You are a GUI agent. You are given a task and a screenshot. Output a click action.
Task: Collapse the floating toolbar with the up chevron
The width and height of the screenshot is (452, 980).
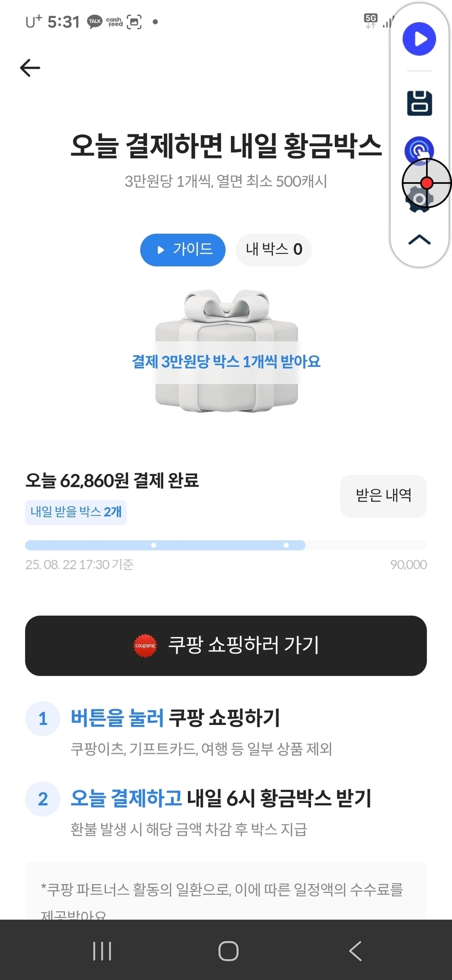[419, 240]
